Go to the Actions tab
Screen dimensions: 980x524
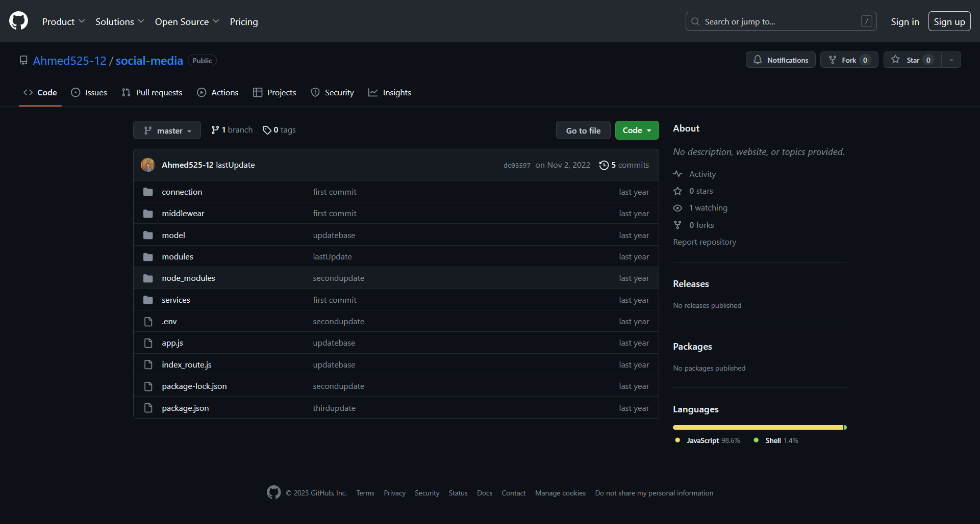tap(218, 92)
